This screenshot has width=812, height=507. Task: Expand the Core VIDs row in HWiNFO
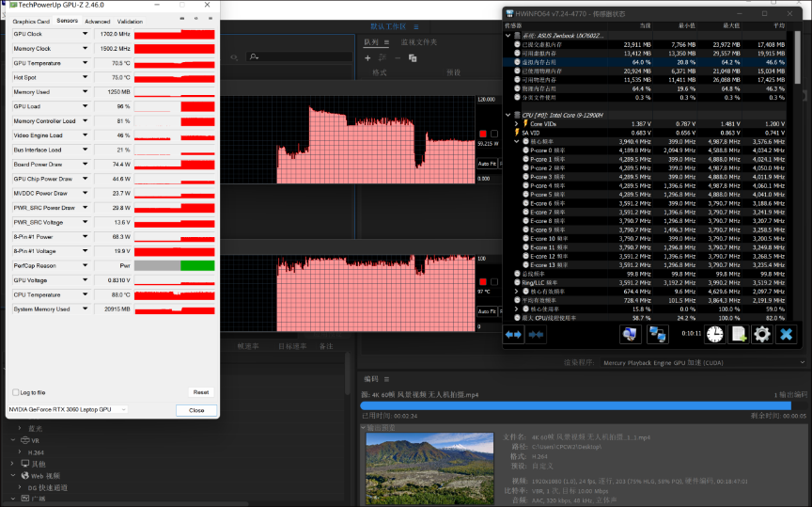point(516,124)
